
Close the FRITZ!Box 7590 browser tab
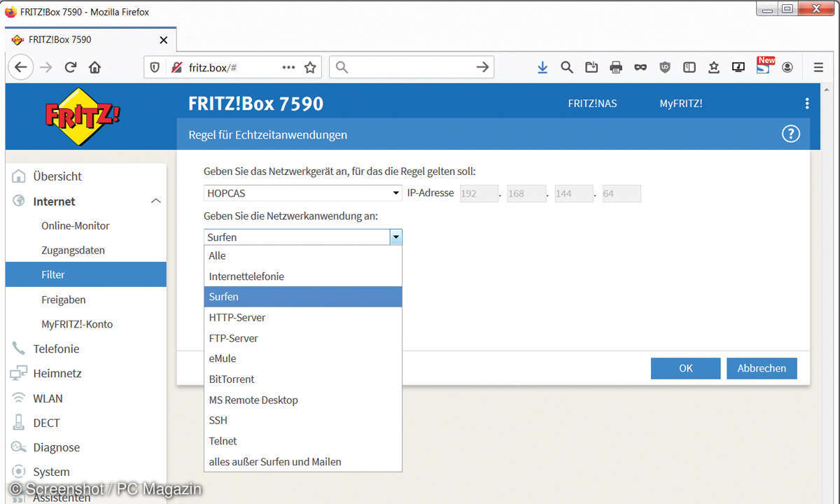pyautogui.click(x=164, y=40)
